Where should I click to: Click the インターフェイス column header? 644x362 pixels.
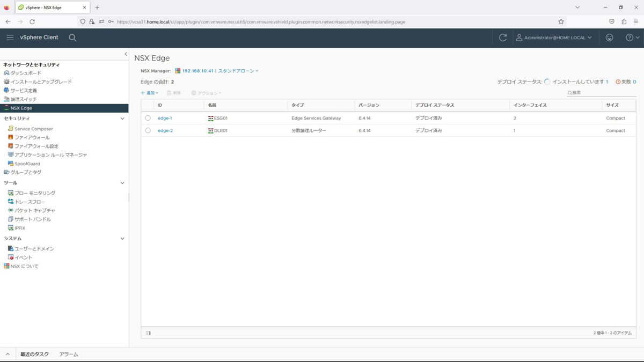(x=530, y=105)
